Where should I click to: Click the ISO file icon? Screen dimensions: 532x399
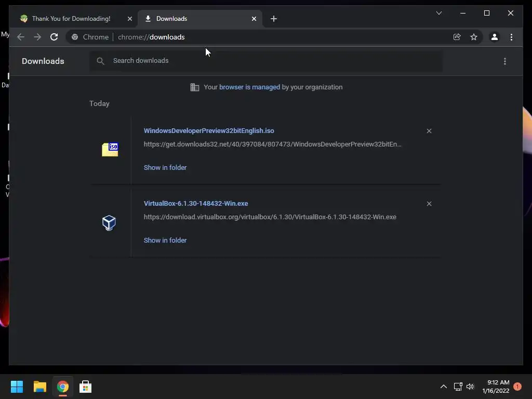110,149
